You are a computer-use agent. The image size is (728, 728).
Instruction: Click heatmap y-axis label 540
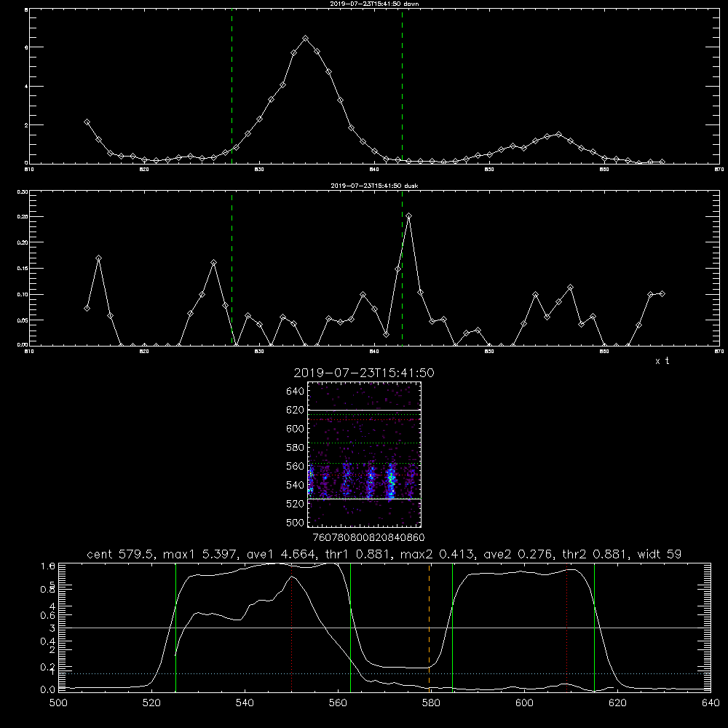pos(296,485)
